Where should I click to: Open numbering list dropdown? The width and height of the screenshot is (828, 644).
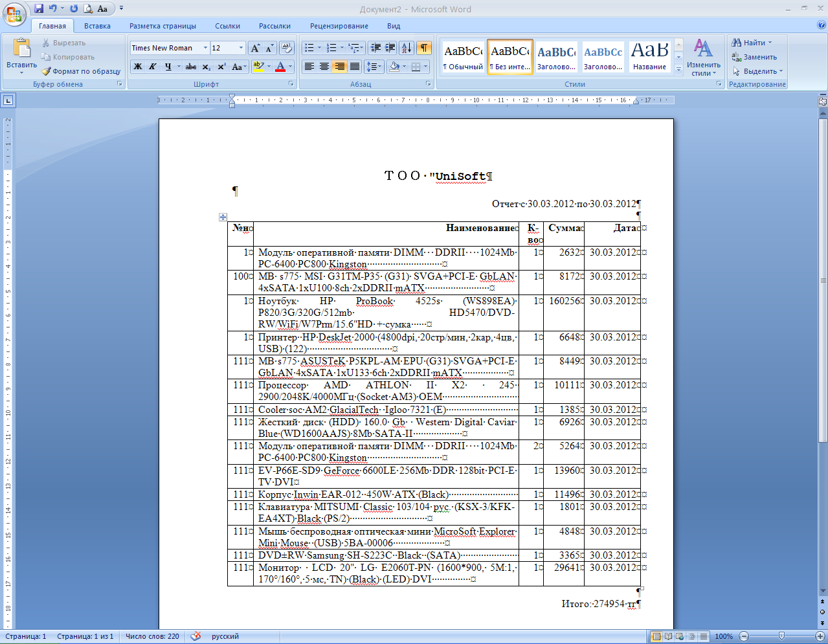(x=342, y=48)
